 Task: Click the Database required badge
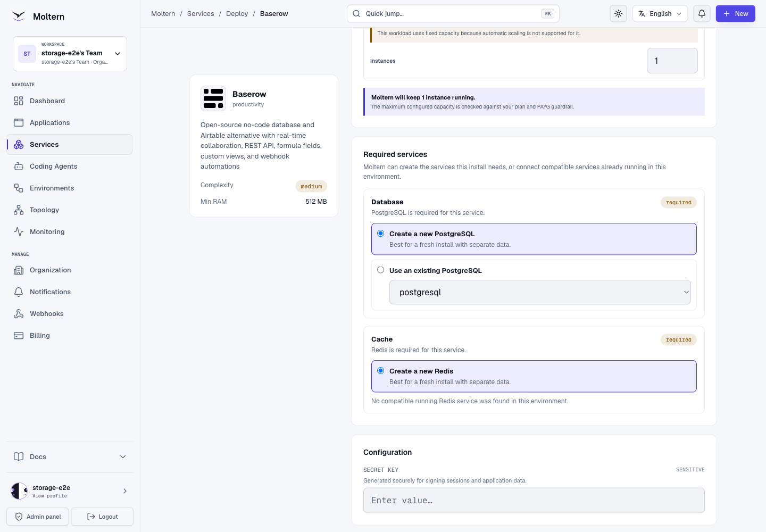pyautogui.click(x=679, y=203)
